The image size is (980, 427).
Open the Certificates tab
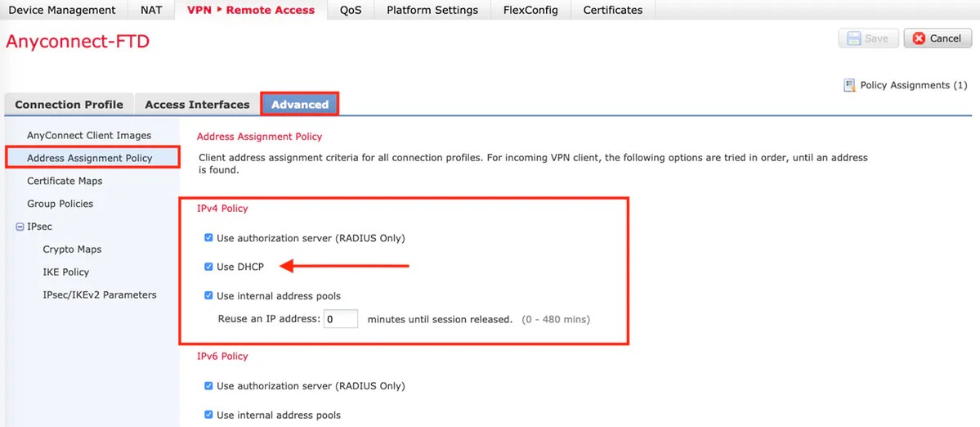point(612,10)
